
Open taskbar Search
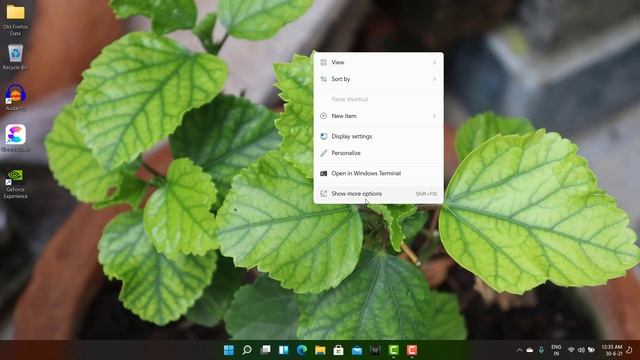tap(247, 350)
